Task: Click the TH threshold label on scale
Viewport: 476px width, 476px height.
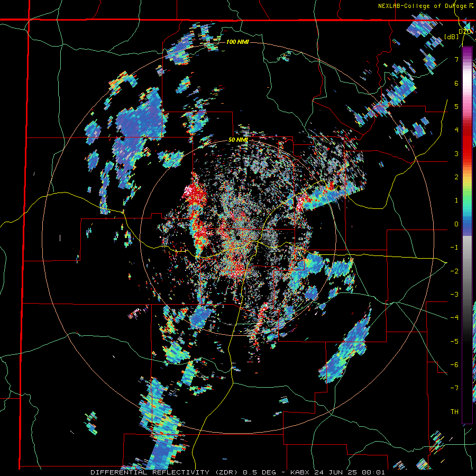Action: click(x=454, y=412)
